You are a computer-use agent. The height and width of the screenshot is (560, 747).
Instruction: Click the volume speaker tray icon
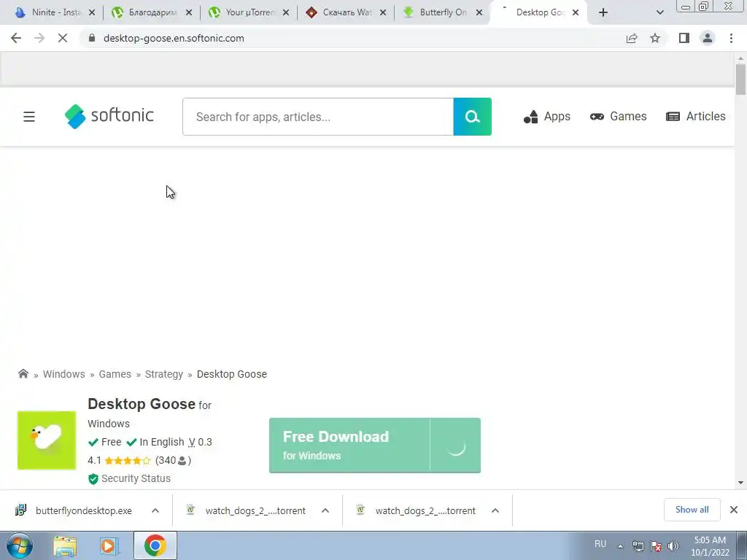(673, 546)
